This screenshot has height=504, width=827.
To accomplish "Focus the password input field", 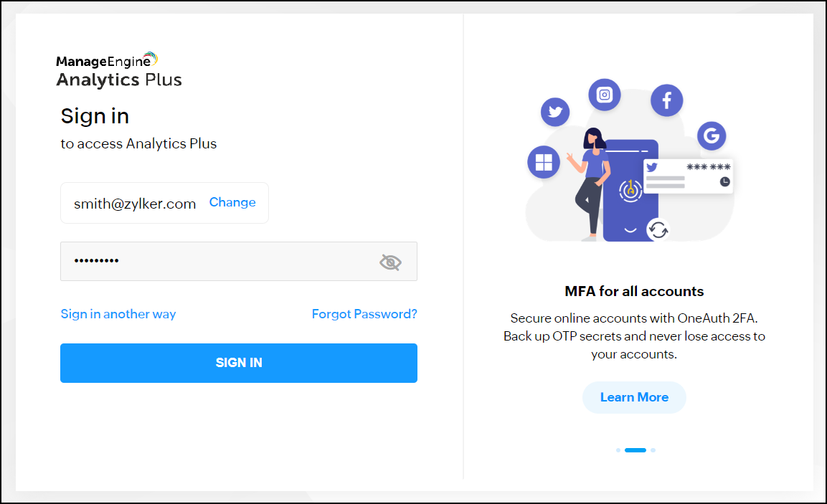I will coord(215,261).
